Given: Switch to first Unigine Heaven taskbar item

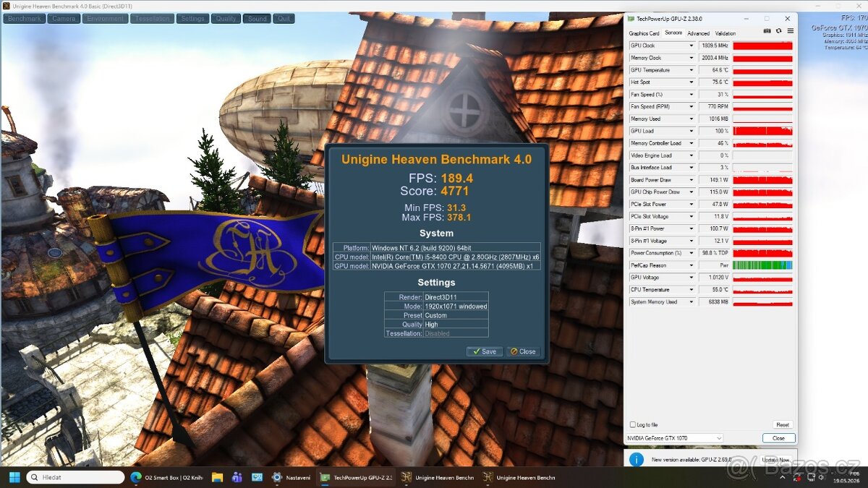Looking at the screenshot, I should [438, 477].
